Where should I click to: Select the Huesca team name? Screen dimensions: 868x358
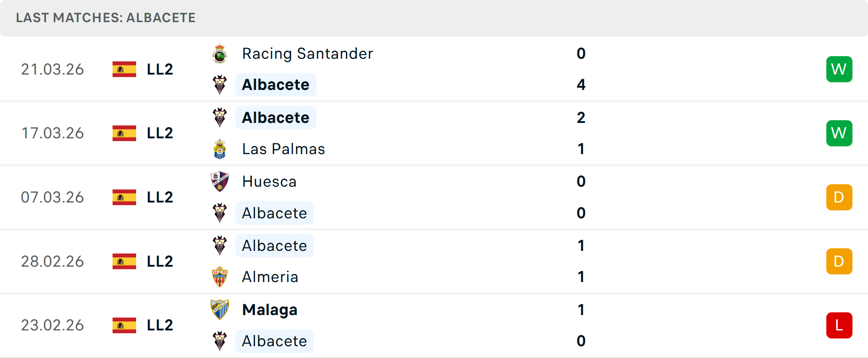click(269, 182)
